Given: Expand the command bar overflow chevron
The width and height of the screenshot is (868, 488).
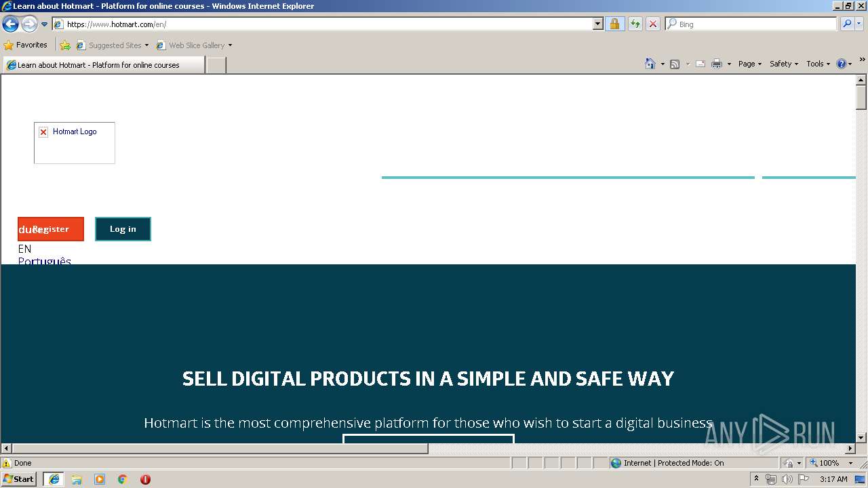Looking at the screenshot, I should (x=863, y=60).
